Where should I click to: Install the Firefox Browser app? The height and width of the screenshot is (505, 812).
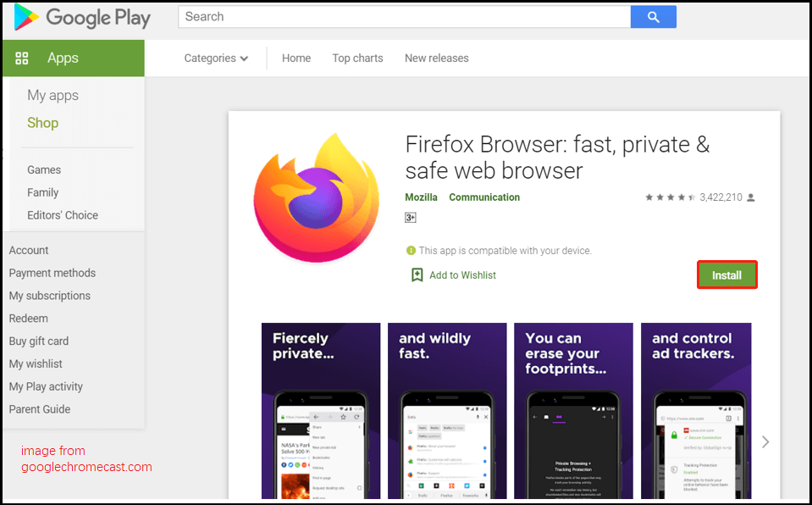(726, 274)
